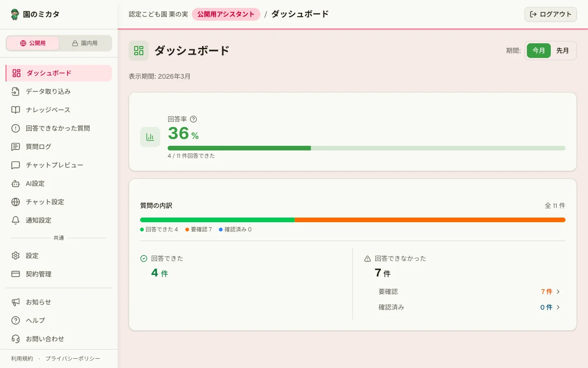The width and height of the screenshot is (588, 368).
Task: Switch period to 先月
Action: tap(563, 51)
